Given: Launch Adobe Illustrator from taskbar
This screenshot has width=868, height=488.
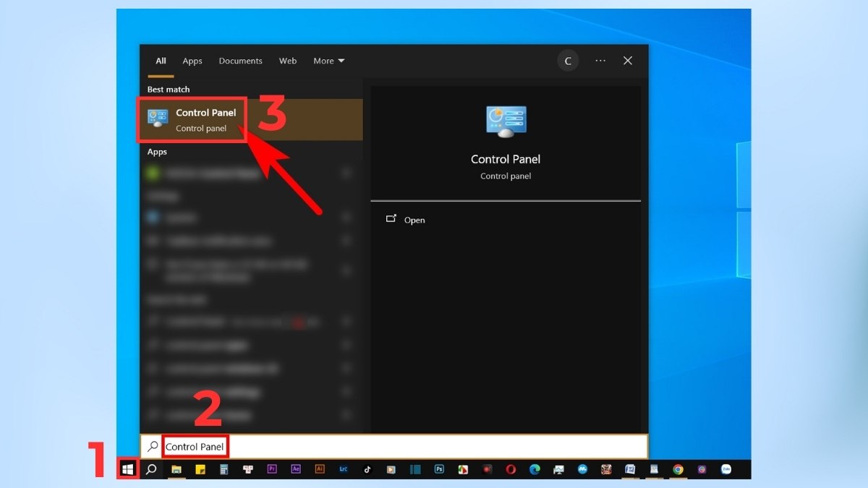Looking at the screenshot, I should click(320, 469).
